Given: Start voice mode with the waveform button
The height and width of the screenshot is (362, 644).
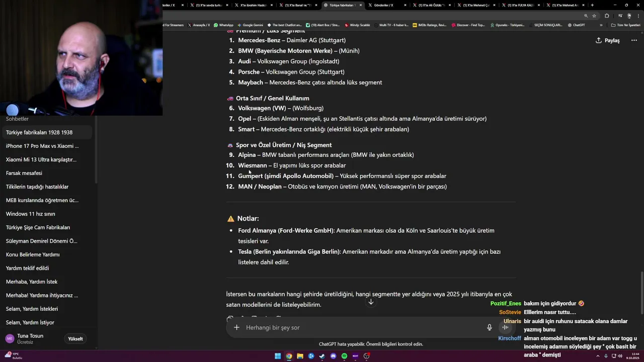Looking at the screenshot, I should [x=505, y=327].
